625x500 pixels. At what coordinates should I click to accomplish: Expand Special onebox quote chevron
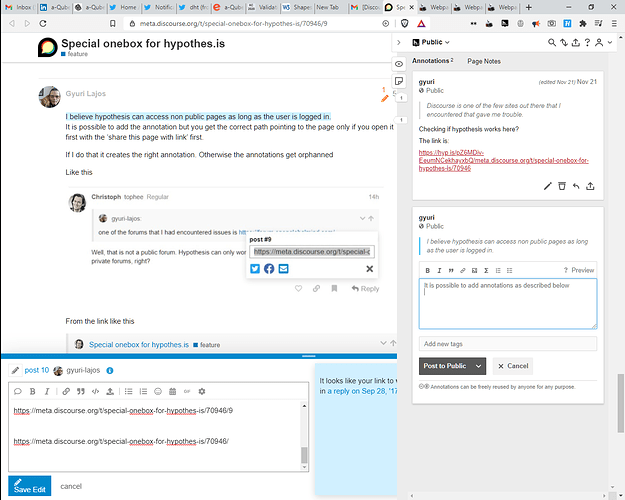pyautogui.click(x=383, y=343)
